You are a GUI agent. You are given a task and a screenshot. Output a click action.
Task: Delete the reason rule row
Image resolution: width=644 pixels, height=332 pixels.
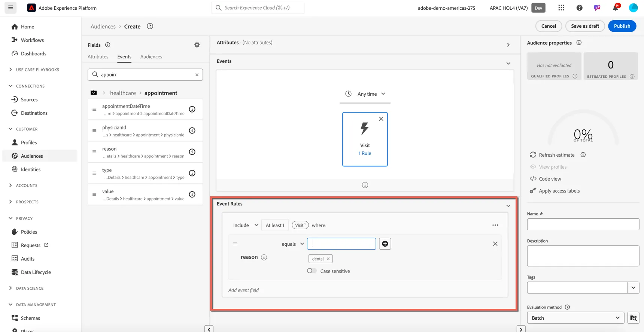click(x=495, y=244)
